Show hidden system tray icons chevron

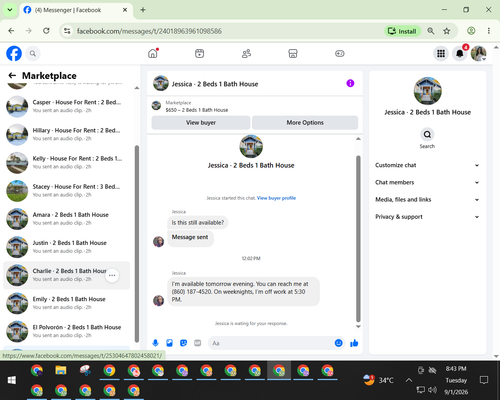(x=409, y=380)
